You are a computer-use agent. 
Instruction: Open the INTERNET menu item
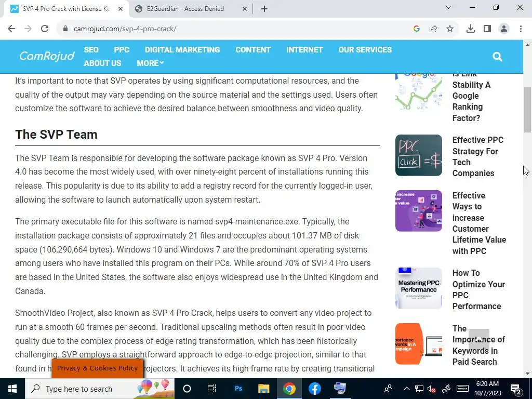click(x=304, y=49)
